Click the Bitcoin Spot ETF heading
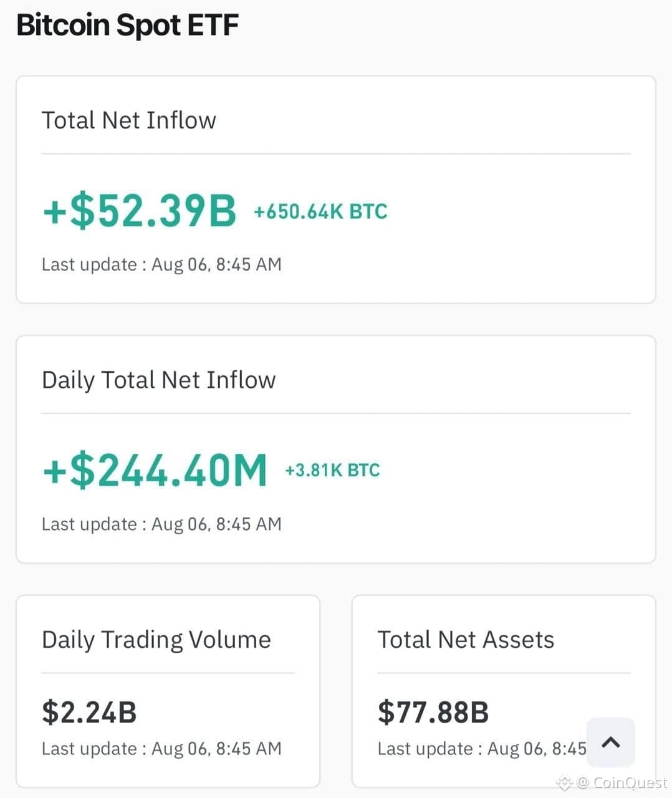The height and width of the screenshot is (798, 672). (x=127, y=26)
